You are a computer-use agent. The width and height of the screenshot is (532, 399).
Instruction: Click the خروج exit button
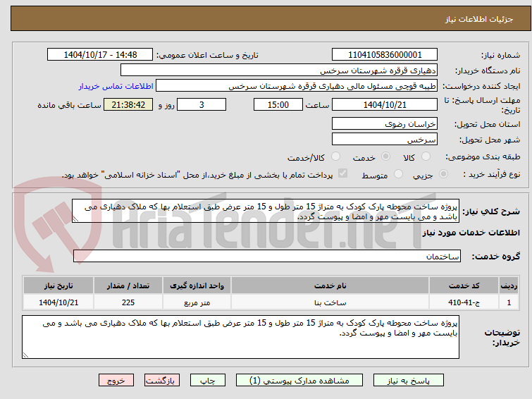[116, 381]
